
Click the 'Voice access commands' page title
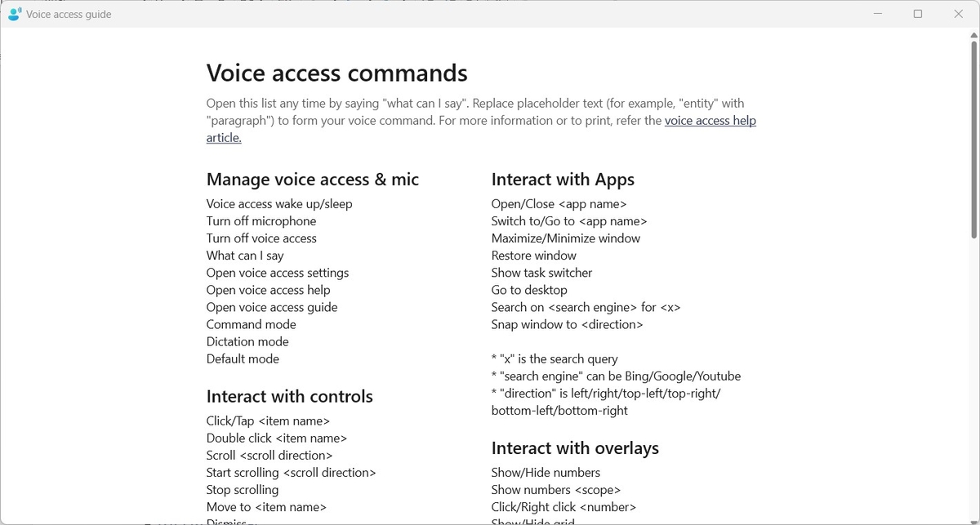(x=336, y=73)
